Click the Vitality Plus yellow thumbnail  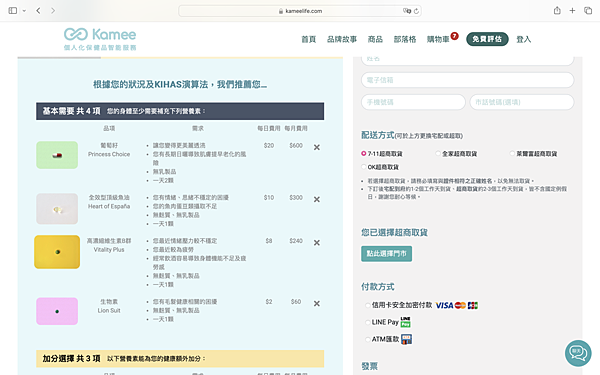click(57, 252)
